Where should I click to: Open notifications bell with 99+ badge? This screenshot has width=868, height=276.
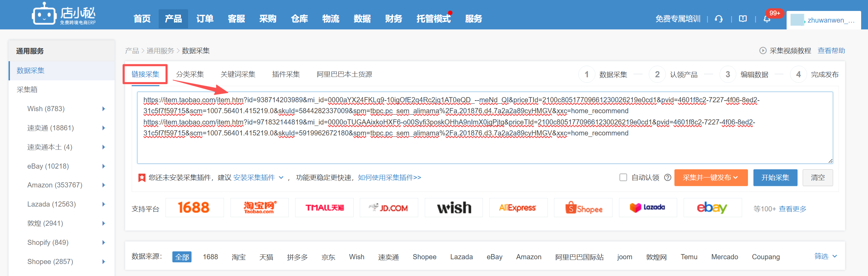pyautogui.click(x=767, y=19)
